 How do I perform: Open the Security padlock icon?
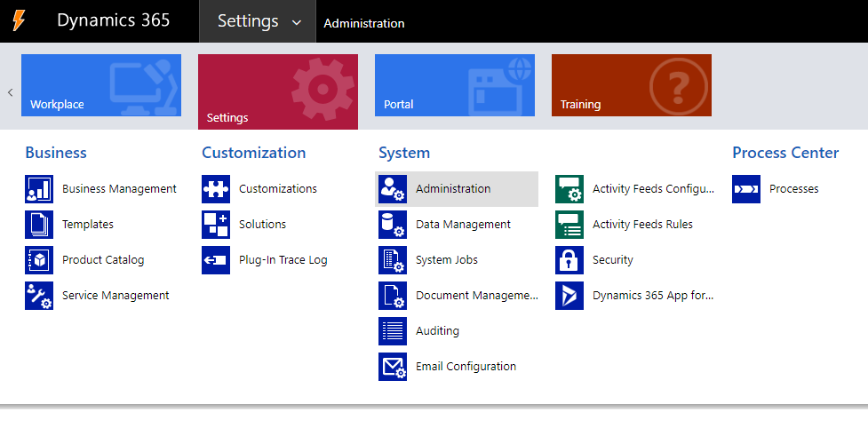pyautogui.click(x=569, y=260)
